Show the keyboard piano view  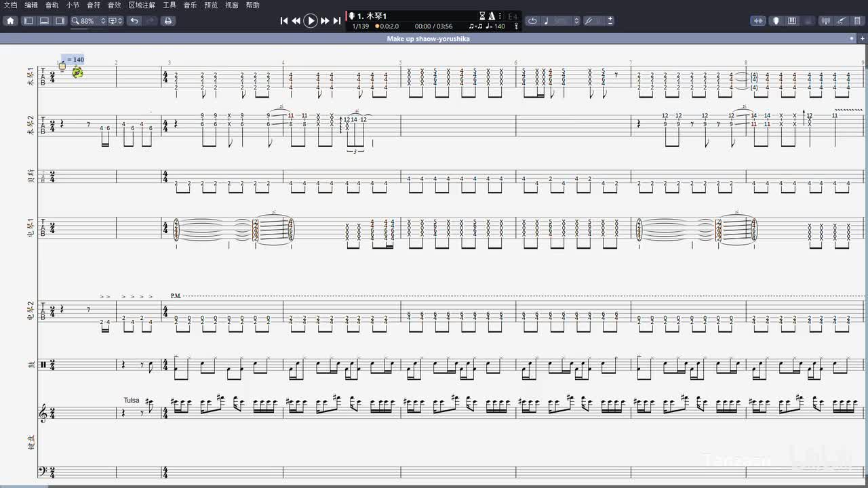coord(791,21)
